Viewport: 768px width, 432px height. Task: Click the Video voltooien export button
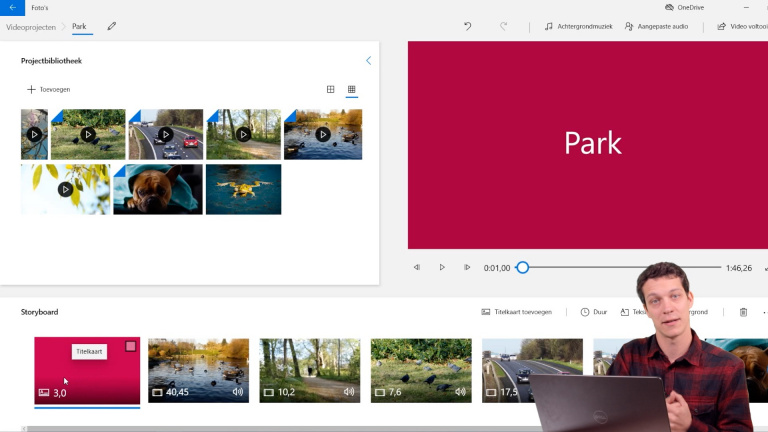tap(741, 27)
